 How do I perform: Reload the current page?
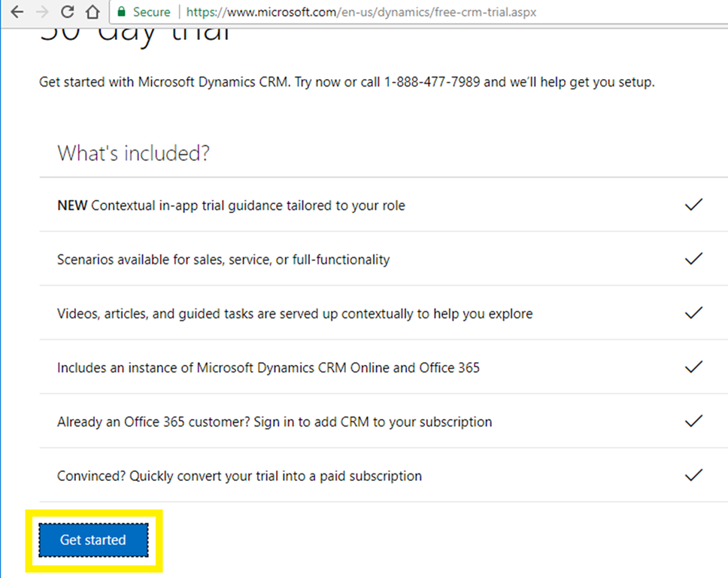(68, 12)
